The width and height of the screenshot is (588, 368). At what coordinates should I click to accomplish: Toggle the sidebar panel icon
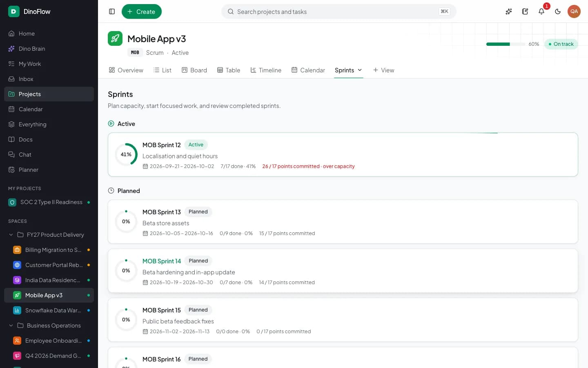tap(112, 11)
